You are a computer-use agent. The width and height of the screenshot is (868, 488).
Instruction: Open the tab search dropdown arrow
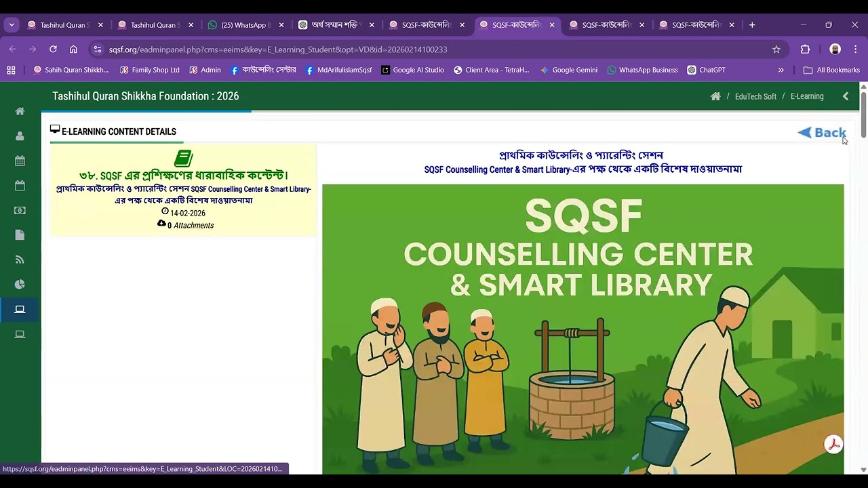pyautogui.click(x=12, y=25)
